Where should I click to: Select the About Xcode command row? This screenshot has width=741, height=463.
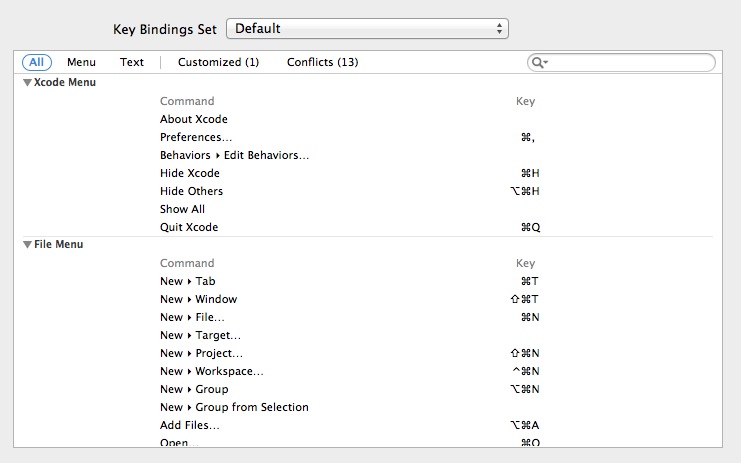coord(194,119)
